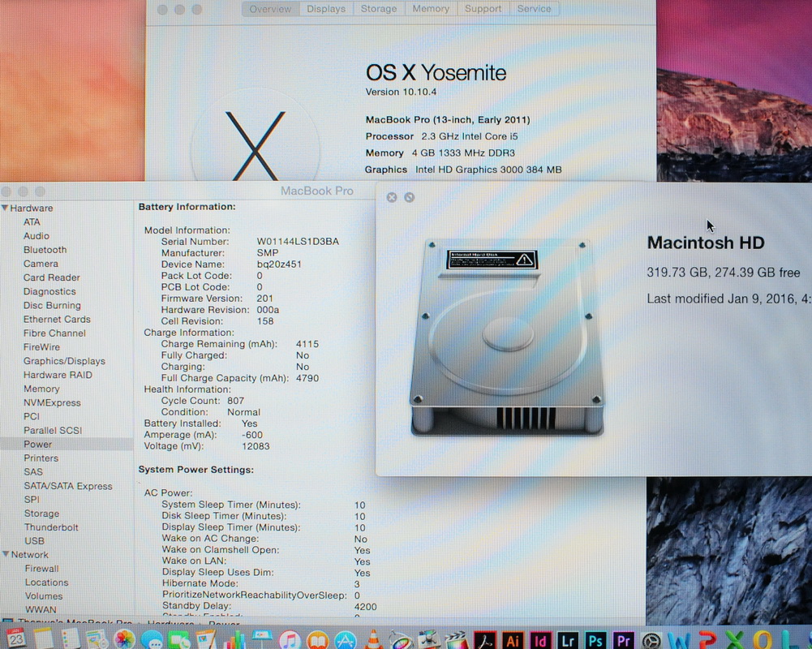Screen dimensions: 812x649
Task: Select Fibre Channel in the sidebar
Action: pos(54,333)
